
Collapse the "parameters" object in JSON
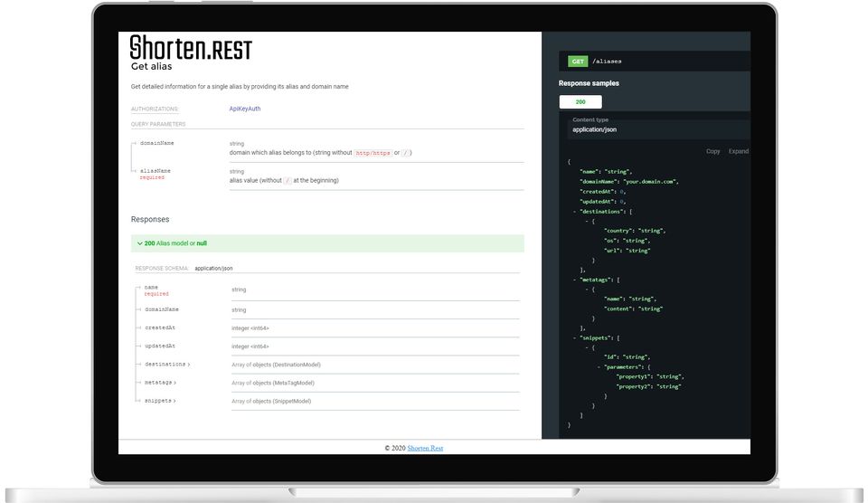click(599, 366)
